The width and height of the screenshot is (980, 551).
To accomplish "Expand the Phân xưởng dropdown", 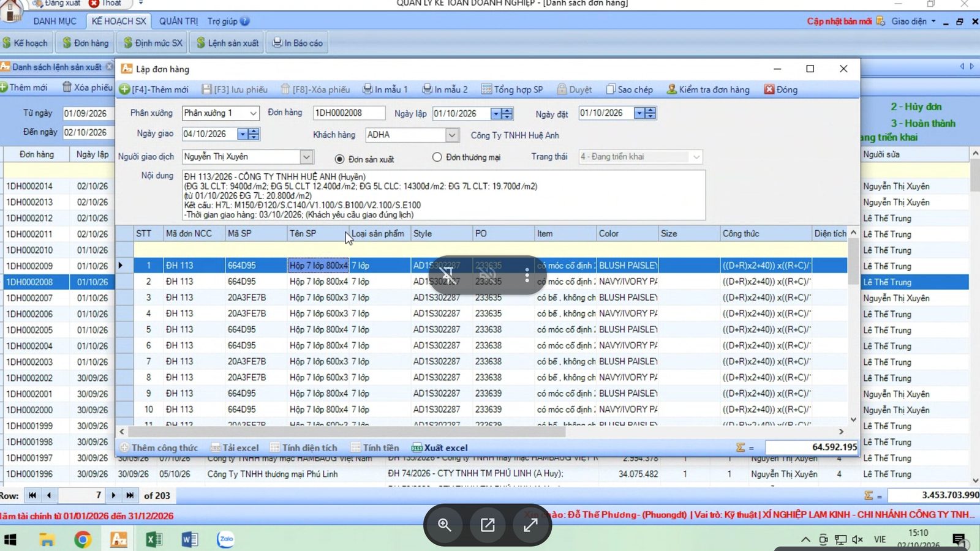I will (x=253, y=113).
